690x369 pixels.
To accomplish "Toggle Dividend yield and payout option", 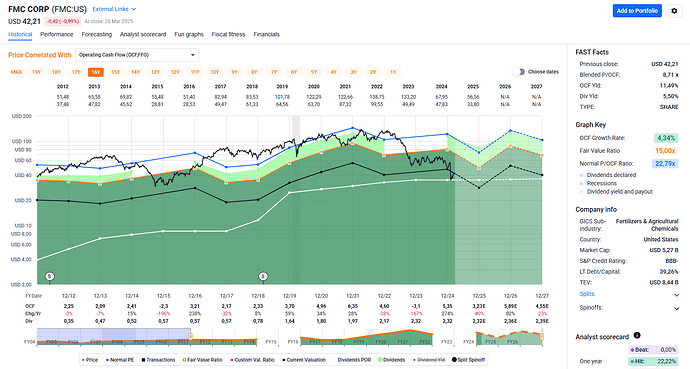I will pos(616,192).
